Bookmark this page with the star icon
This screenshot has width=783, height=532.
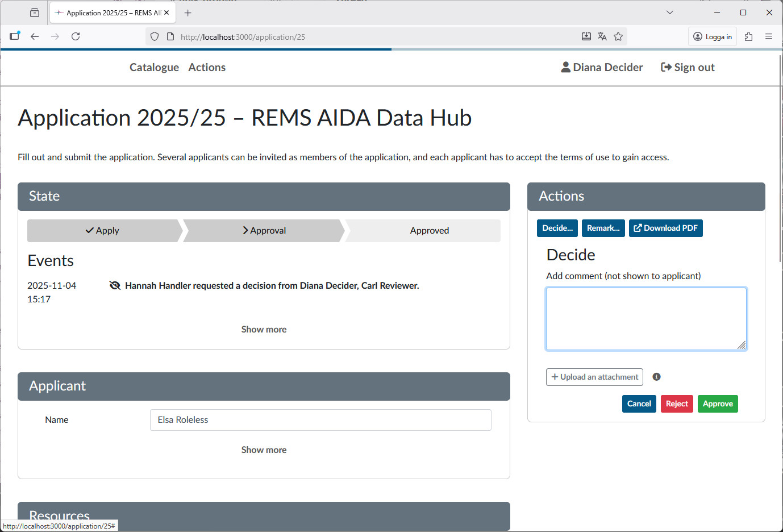(618, 36)
